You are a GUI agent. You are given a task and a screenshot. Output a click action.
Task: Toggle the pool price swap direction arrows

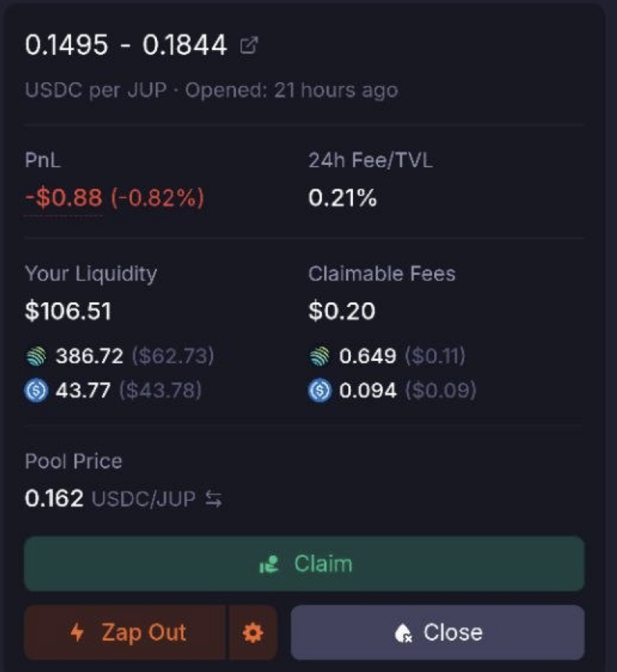[213, 500]
